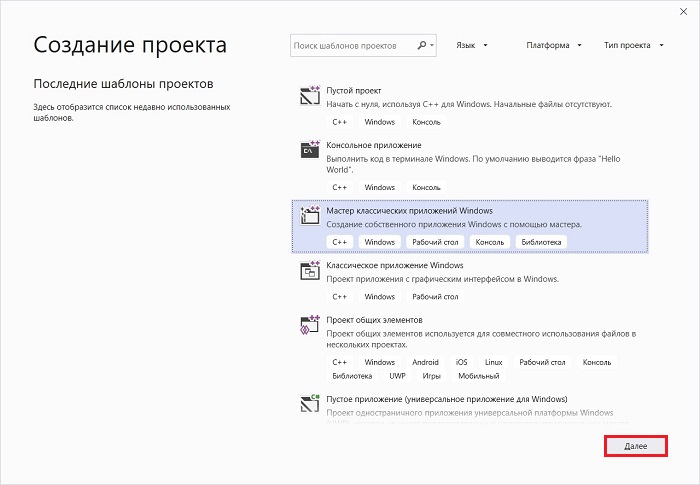This screenshot has width=700, height=485.
Task: Click the Пустое приложение (универсальное) template icon
Action: [x=310, y=403]
